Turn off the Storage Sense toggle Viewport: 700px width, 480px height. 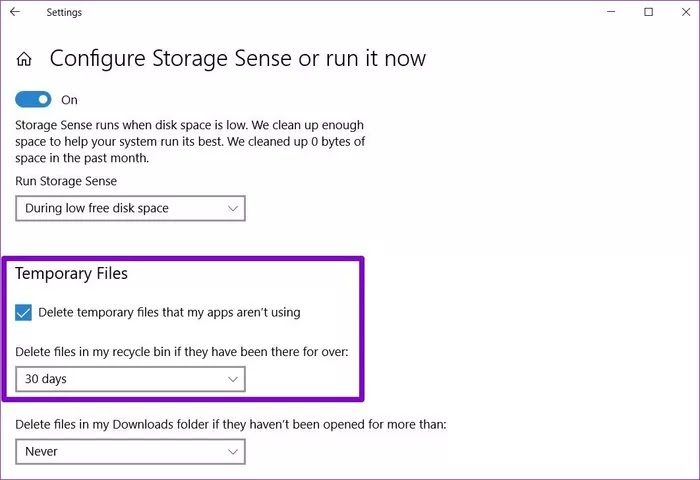35,100
